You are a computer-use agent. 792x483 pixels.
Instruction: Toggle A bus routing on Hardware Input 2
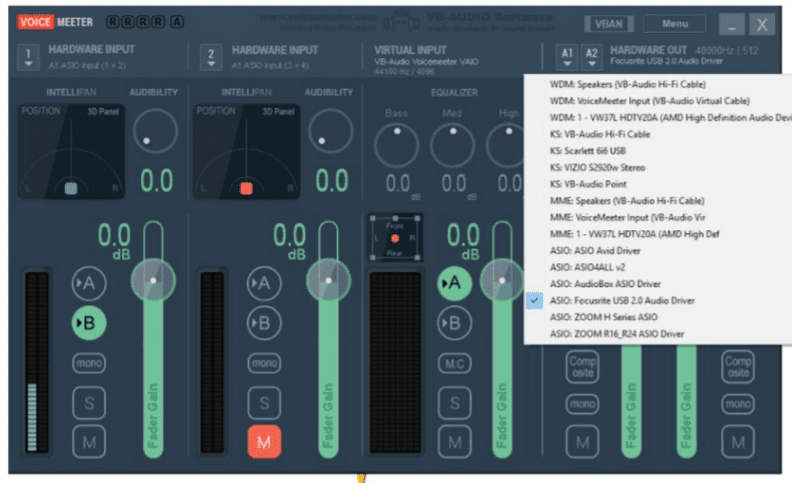coord(264,283)
